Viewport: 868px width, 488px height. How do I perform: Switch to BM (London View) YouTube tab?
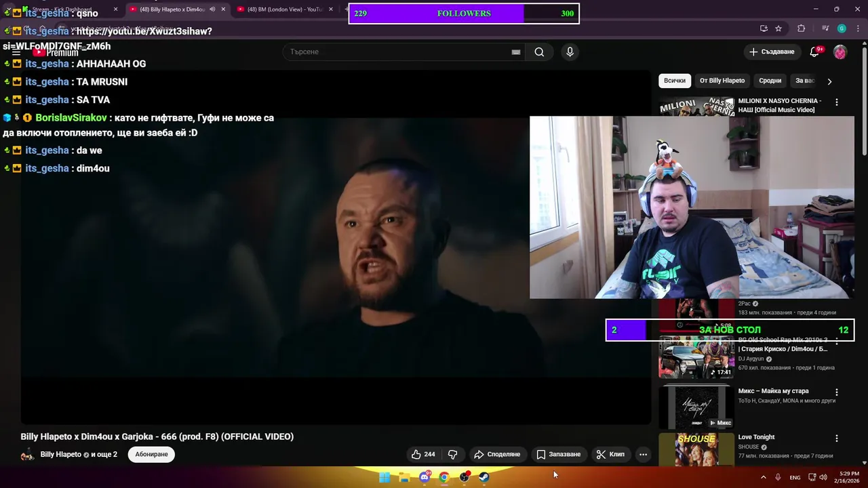tap(285, 9)
